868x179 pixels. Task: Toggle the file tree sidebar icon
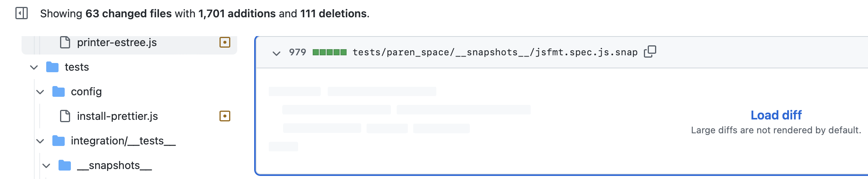tap(22, 13)
